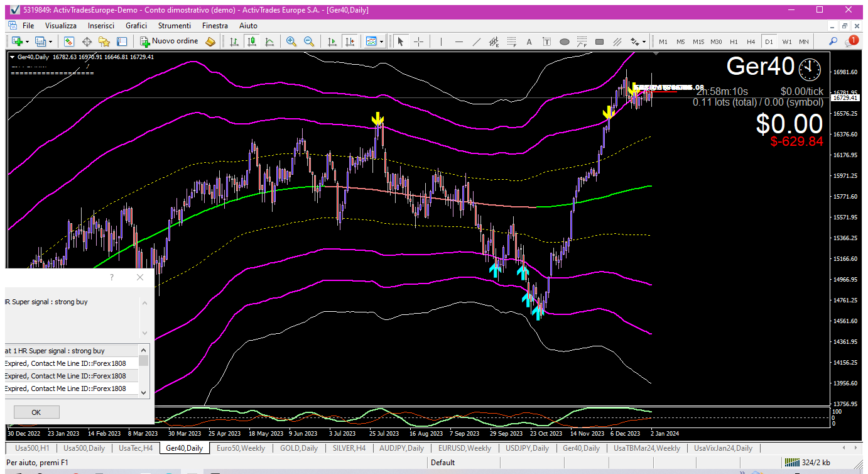Select the ellipse drawing tool
The width and height of the screenshot is (868, 474).
(x=565, y=41)
